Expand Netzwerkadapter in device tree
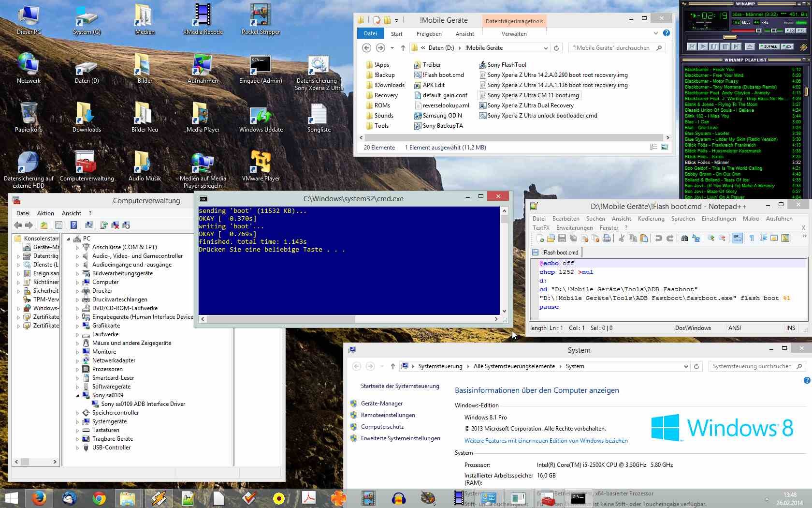The height and width of the screenshot is (508, 812). click(x=77, y=360)
